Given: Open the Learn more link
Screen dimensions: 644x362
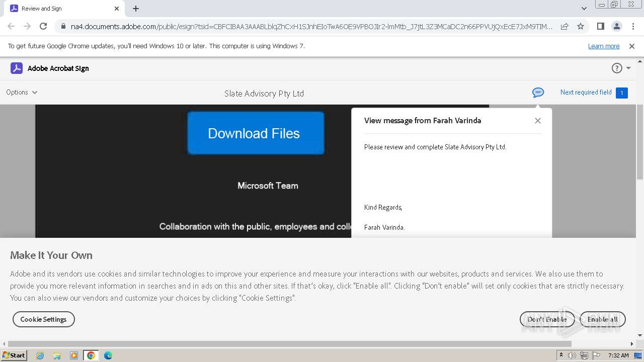Looking at the screenshot, I should point(604,46).
